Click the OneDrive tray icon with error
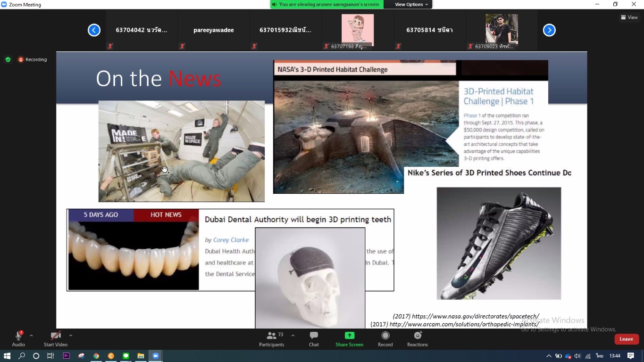The height and width of the screenshot is (362, 644). [x=568, y=356]
